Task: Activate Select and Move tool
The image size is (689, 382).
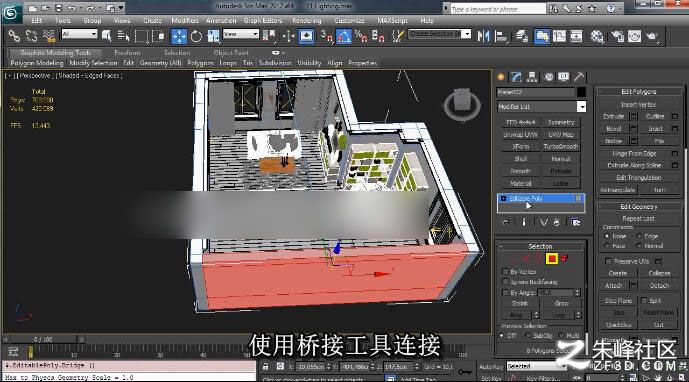Action: (179, 36)
